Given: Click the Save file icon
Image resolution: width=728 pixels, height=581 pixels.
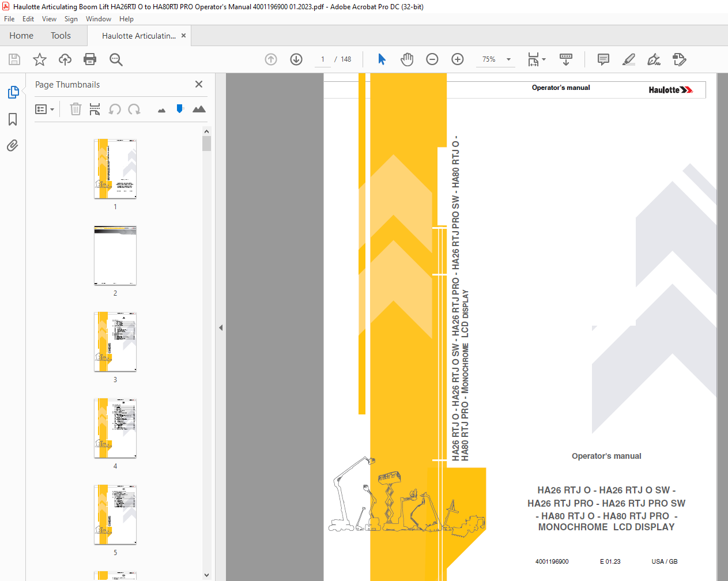Looking at the screenshot, I should tap(14, 59).
